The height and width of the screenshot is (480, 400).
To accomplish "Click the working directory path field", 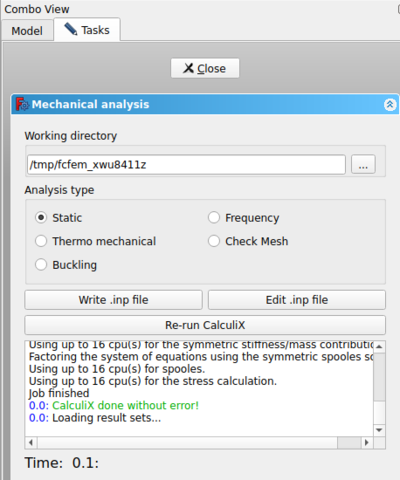I will point(186,164).
